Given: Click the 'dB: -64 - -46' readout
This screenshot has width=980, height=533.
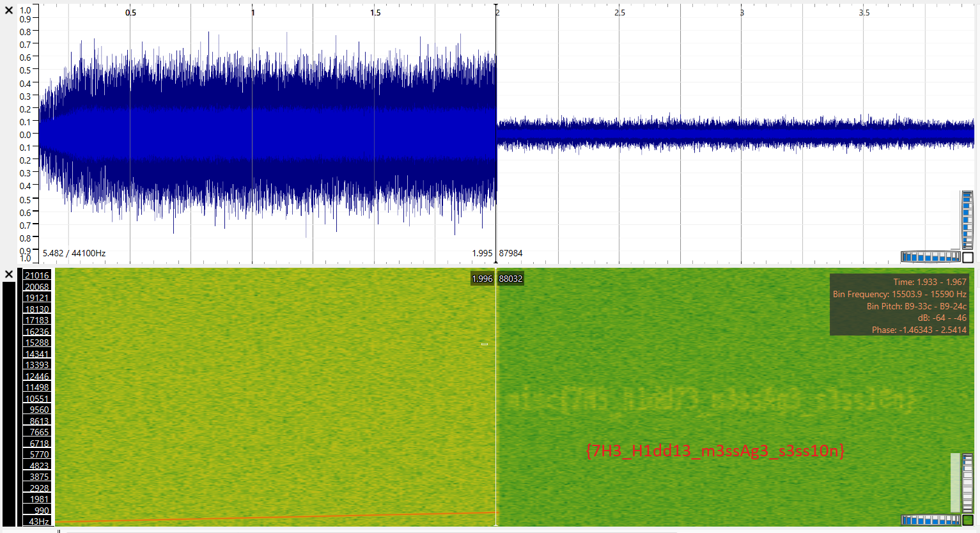Looking at the screenshot, I should click(x=942, y=318).
